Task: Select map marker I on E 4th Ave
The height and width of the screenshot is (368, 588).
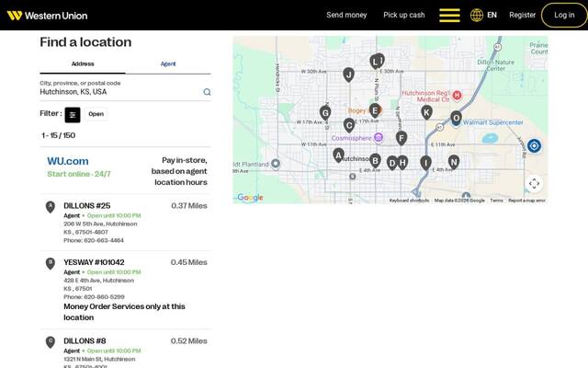Action: (425, 163)
